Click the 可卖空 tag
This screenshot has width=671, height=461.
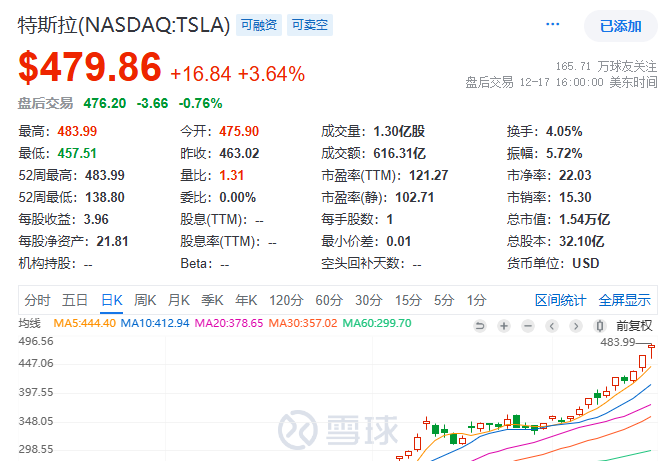point(309,25)
